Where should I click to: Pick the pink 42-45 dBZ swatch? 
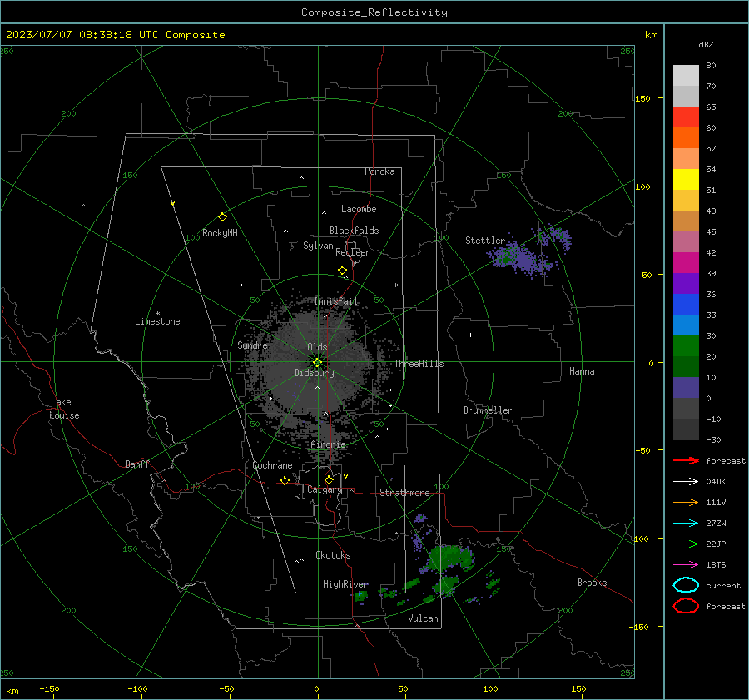click(x=686, y=241)
